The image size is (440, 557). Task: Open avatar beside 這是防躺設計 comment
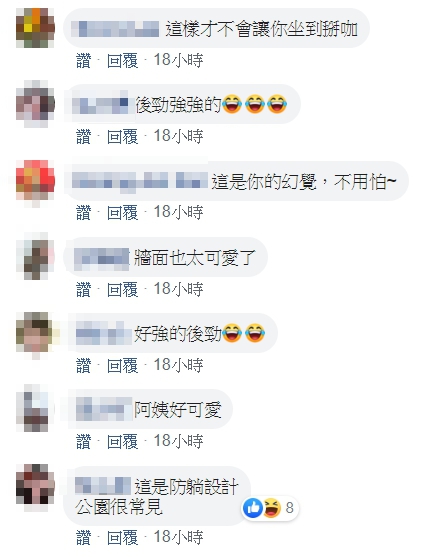coord(36,485)
